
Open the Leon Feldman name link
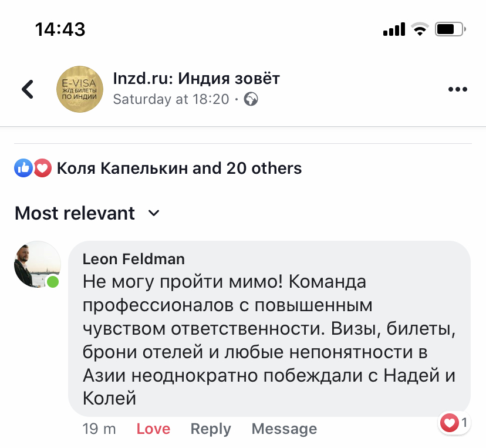pos(134,259)
